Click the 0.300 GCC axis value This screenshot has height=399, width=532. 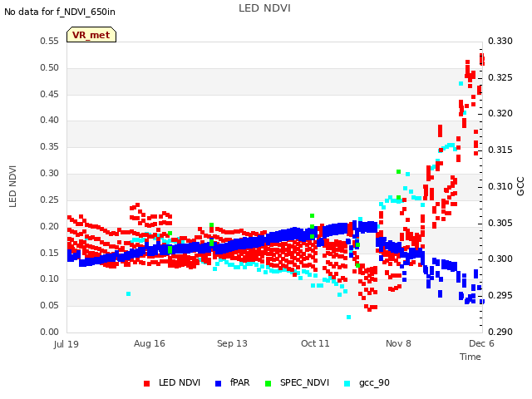tap(500, 259)
